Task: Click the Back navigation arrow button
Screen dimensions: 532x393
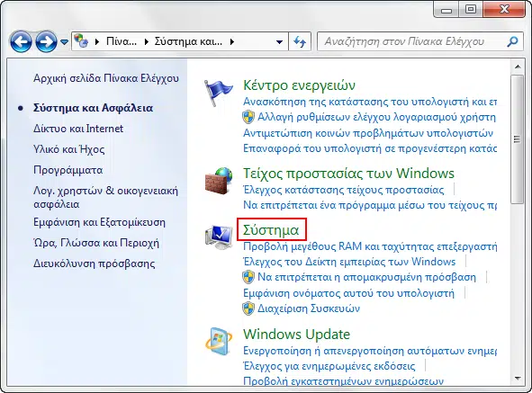Action: pos(21,41)
